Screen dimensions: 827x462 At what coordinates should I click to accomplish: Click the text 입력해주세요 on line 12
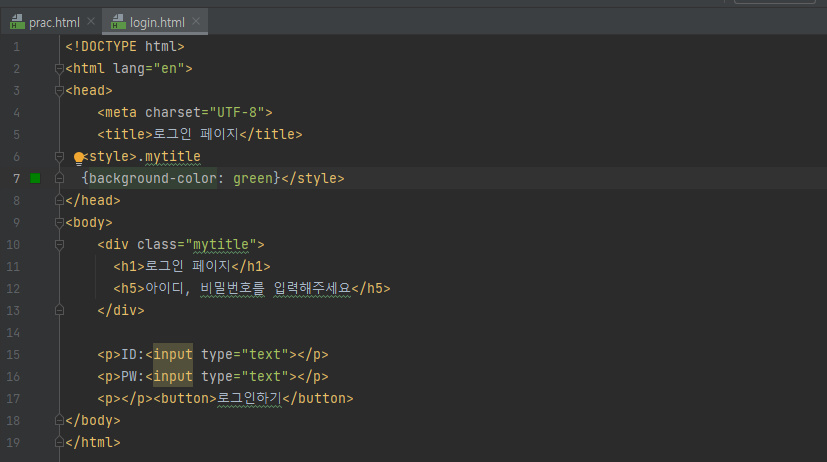312,288
